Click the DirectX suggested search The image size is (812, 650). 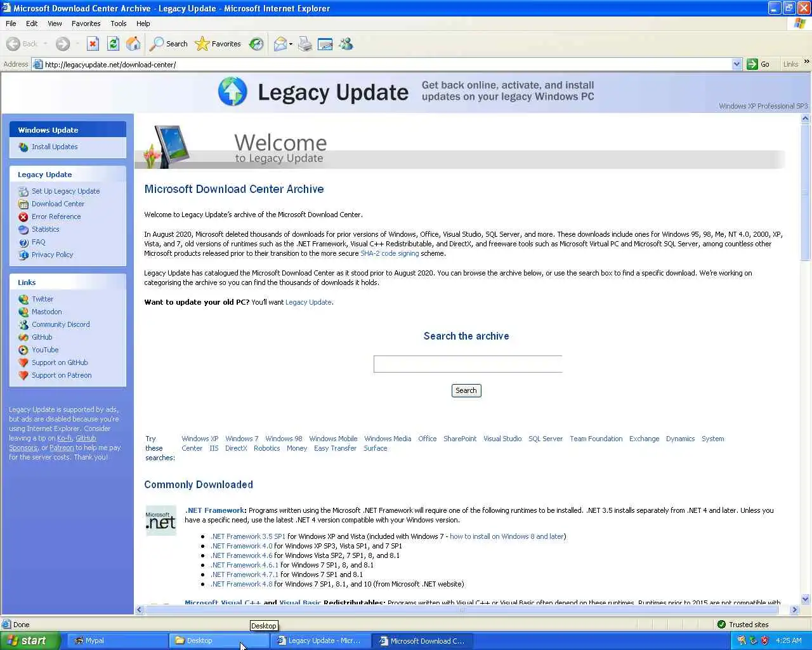(236, 448)
